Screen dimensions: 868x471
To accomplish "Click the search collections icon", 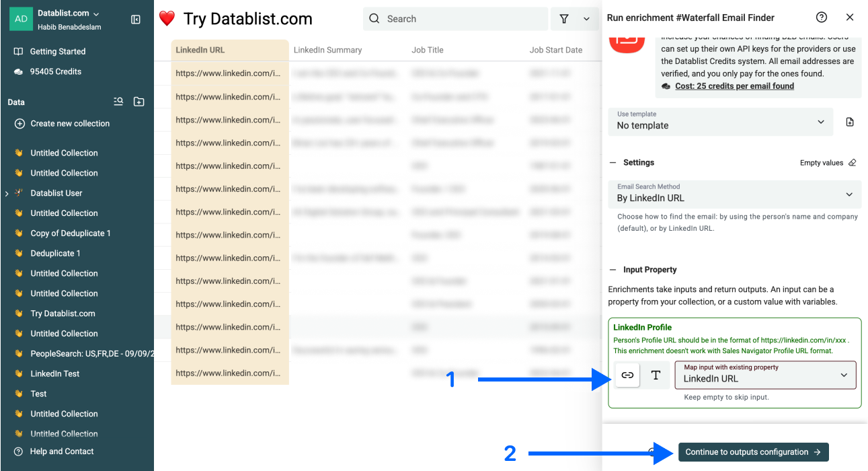I will pos(118,102).
